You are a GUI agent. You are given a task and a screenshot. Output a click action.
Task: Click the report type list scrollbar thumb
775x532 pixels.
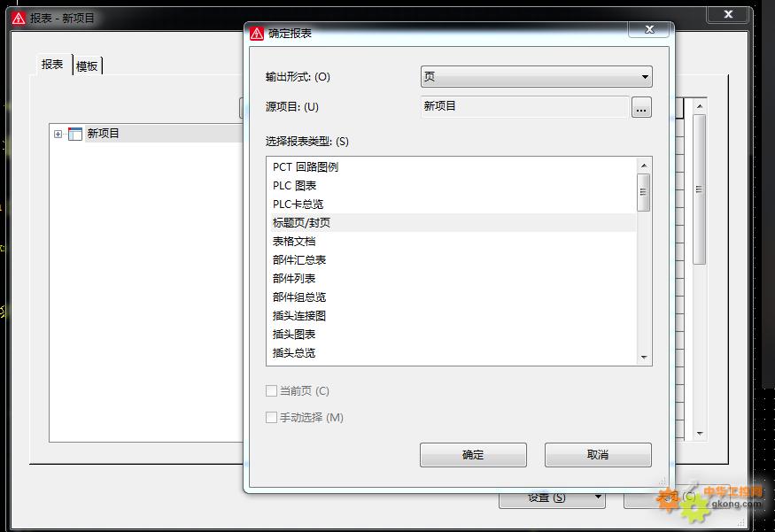point(644,192)
